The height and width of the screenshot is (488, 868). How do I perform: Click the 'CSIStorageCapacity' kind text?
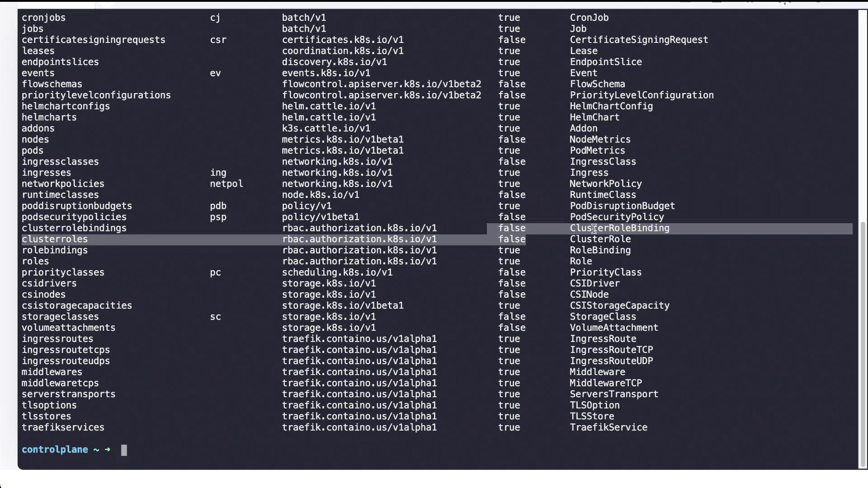point(619,305)
